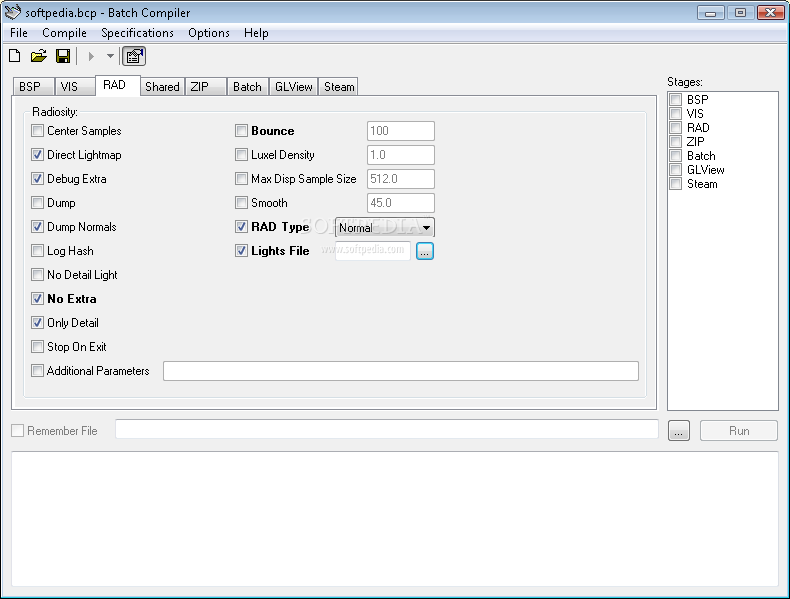Click the Max Disp Sample Size field
This screenshot has height=599, width=790.
click(x=401, y=179)
